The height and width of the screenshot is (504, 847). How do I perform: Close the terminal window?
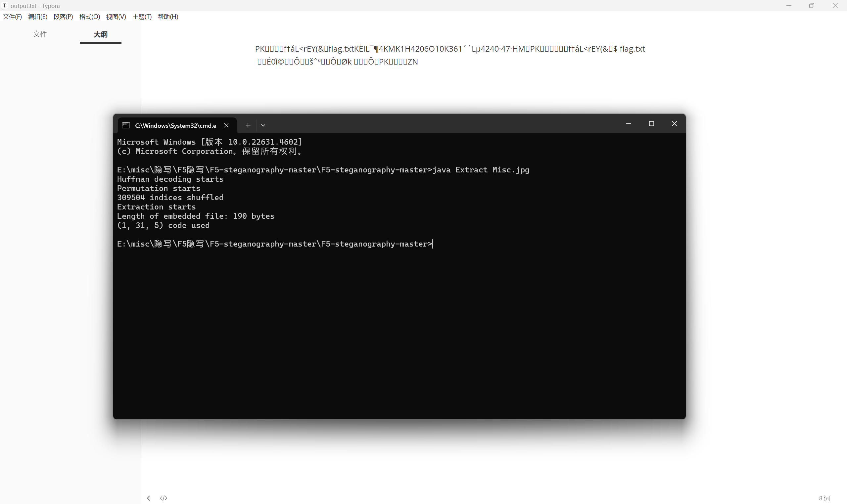click(x=674, y=124)
